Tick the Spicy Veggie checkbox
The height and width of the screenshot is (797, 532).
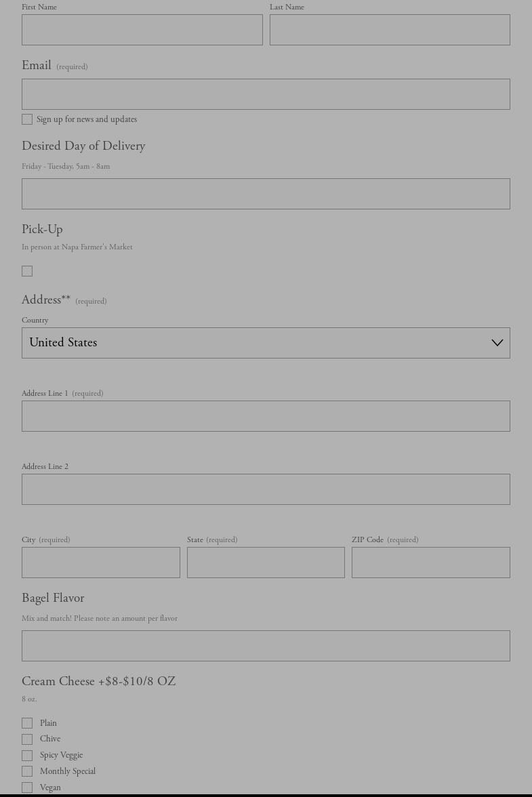click(27, 756)
